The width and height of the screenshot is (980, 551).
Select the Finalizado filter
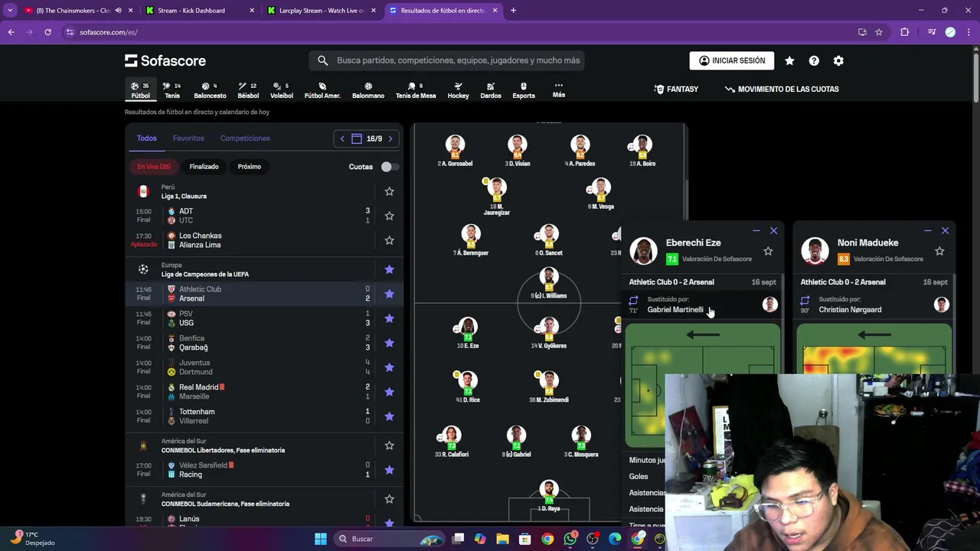[x=204, y=166]
